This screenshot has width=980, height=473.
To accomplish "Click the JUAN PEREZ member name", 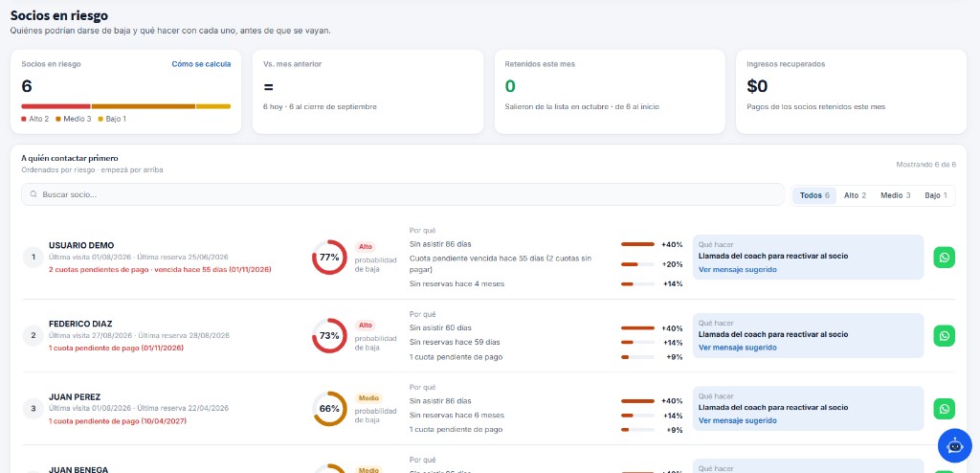I will click(75, 396).
